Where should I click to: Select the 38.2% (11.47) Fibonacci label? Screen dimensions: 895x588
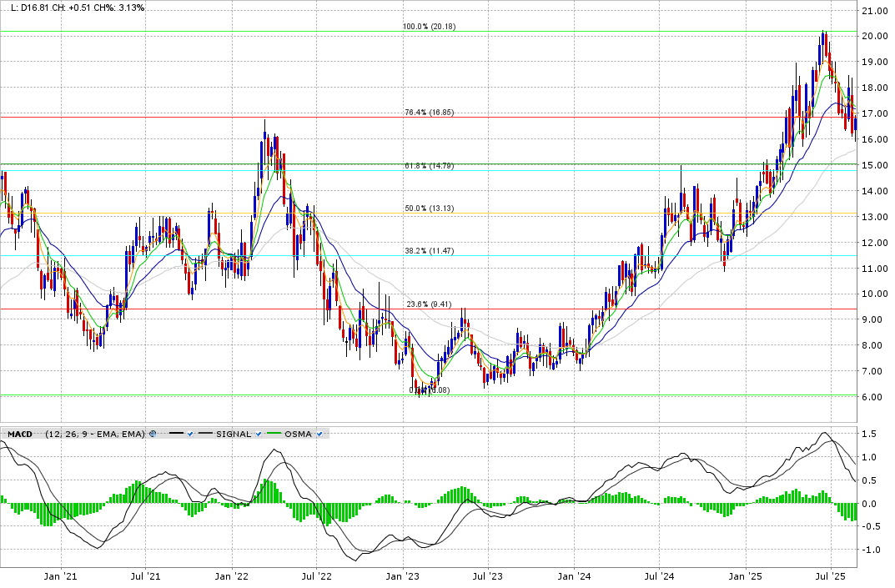click(429, 251)
